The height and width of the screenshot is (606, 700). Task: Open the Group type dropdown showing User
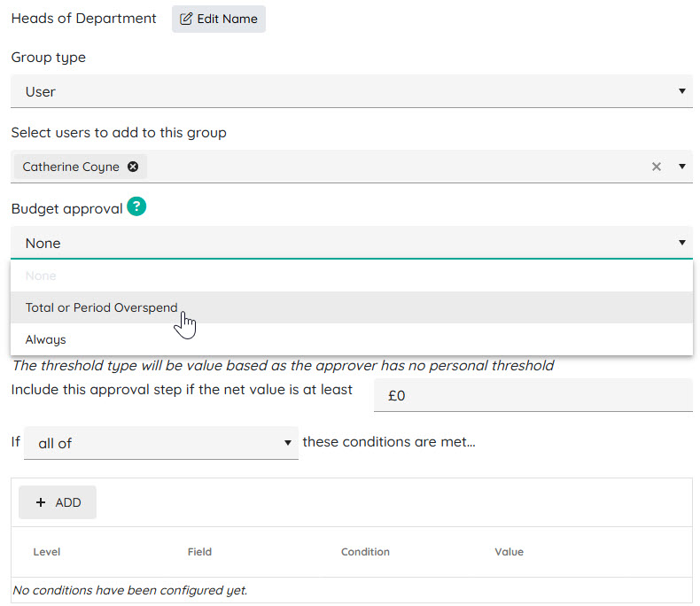click(352, 91)
